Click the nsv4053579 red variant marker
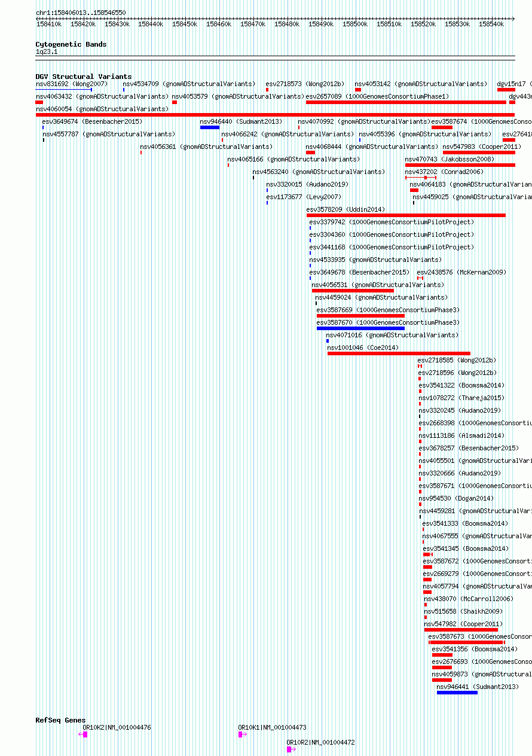The height and width of the screenshot is (756, 532). [175, 102]
